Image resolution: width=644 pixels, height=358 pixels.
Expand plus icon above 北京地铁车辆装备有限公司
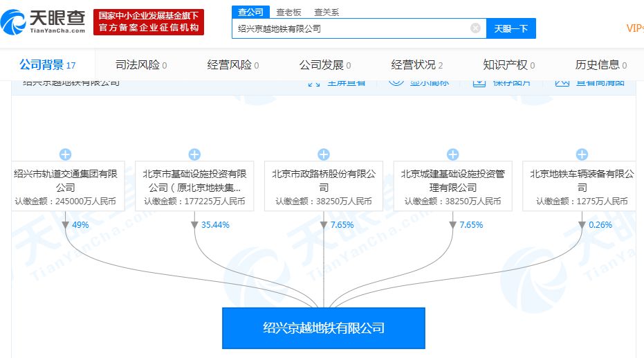(x=582, y=154)
